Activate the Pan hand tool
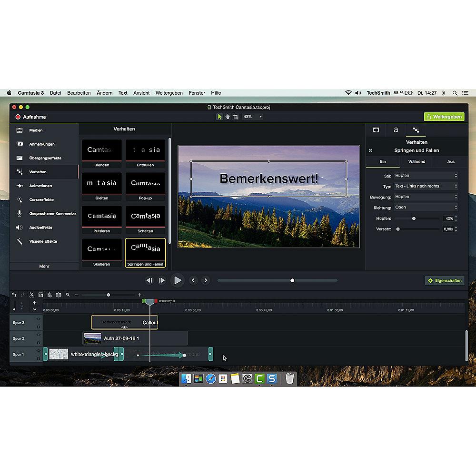Screen dimensions: 476x476 point(228,117)
